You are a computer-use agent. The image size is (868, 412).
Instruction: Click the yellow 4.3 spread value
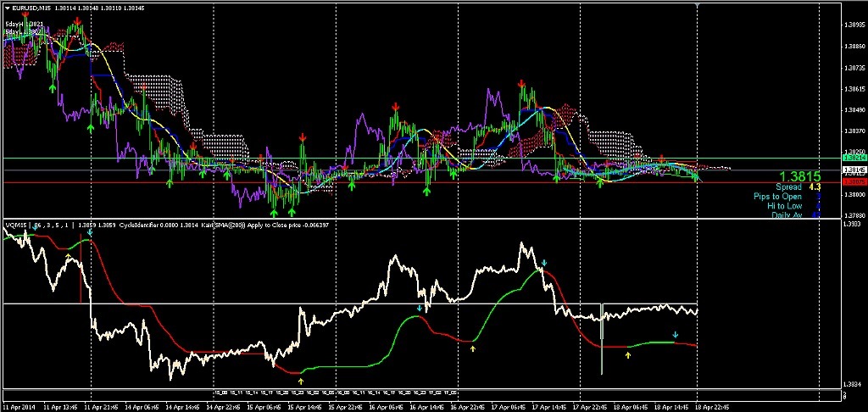click(815, 187)
